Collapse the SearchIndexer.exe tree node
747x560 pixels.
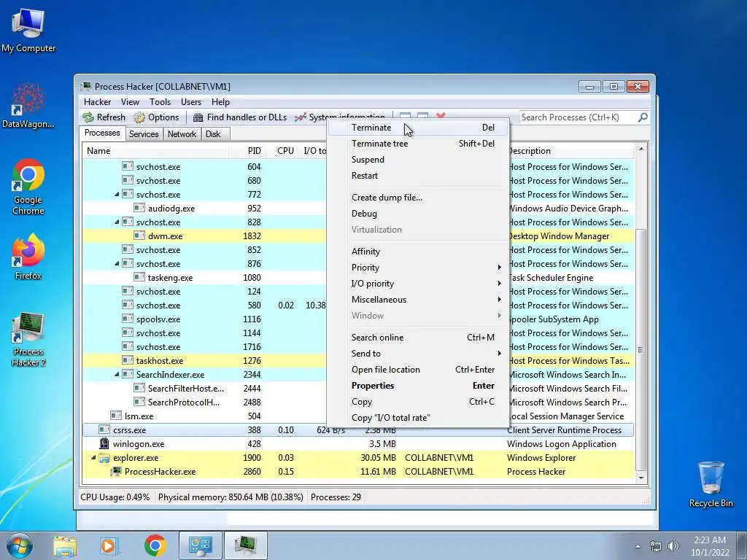117,375
